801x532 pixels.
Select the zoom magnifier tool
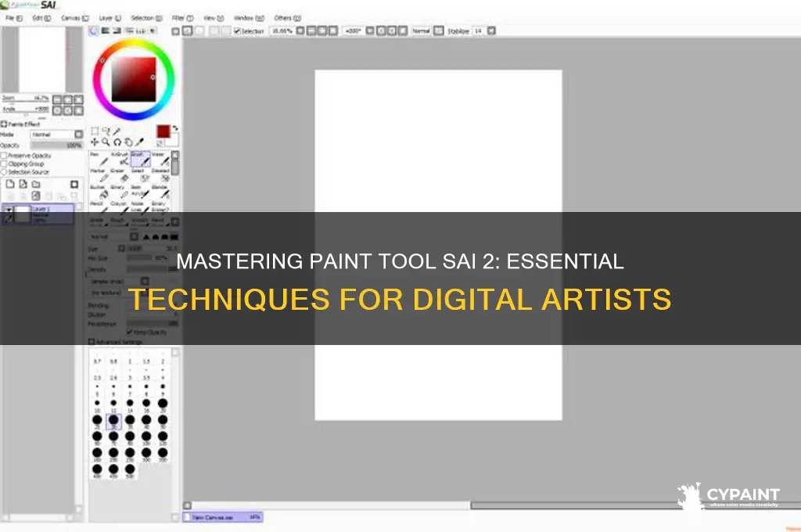(106, 142)
